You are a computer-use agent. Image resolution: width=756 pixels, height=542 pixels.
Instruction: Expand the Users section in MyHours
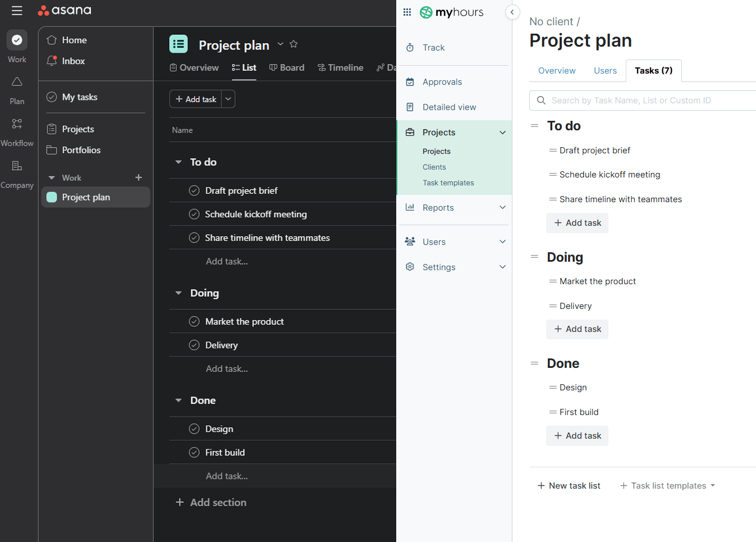(x=503, y=242)
